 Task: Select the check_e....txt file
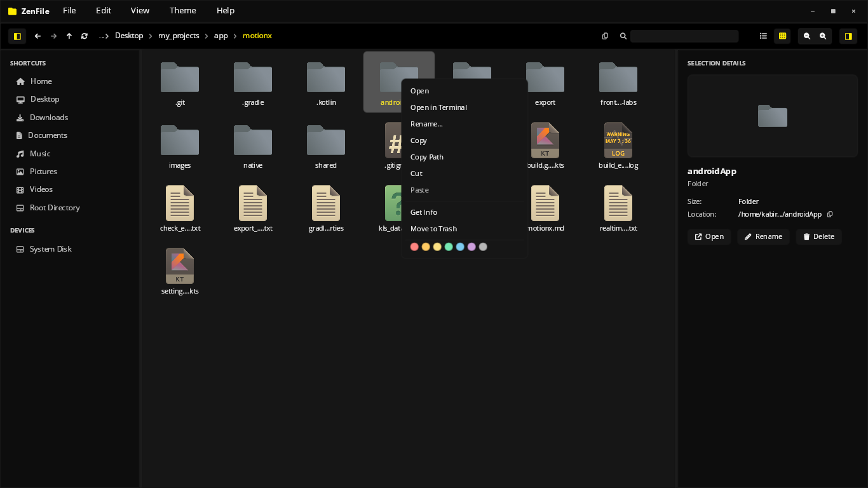click(x=180, y=208)
